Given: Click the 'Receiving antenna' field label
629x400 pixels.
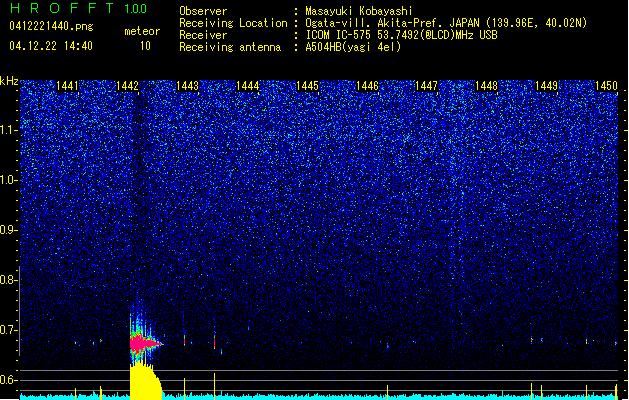Looking at the screenshot, I should [x=230, y=47].
